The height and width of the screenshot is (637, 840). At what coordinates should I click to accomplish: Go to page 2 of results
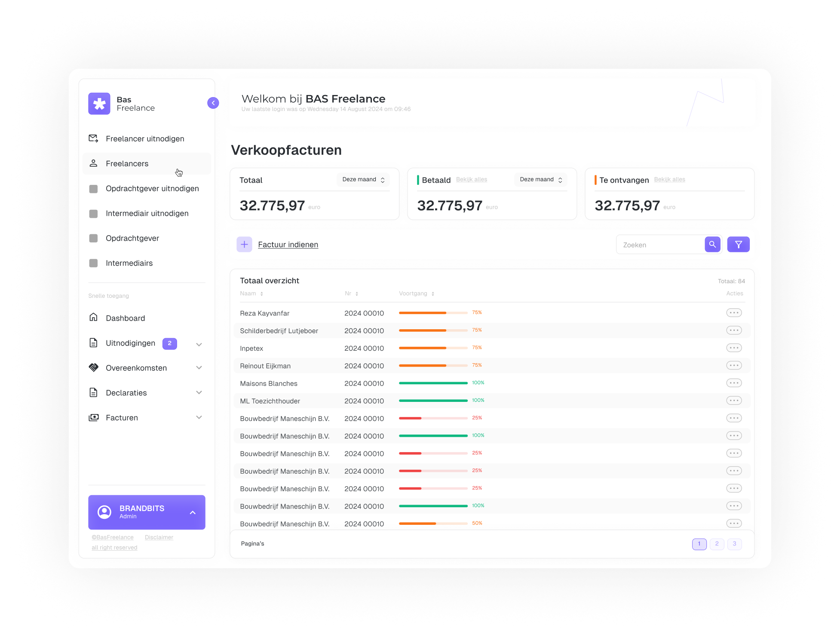click(x=717, y=544)
